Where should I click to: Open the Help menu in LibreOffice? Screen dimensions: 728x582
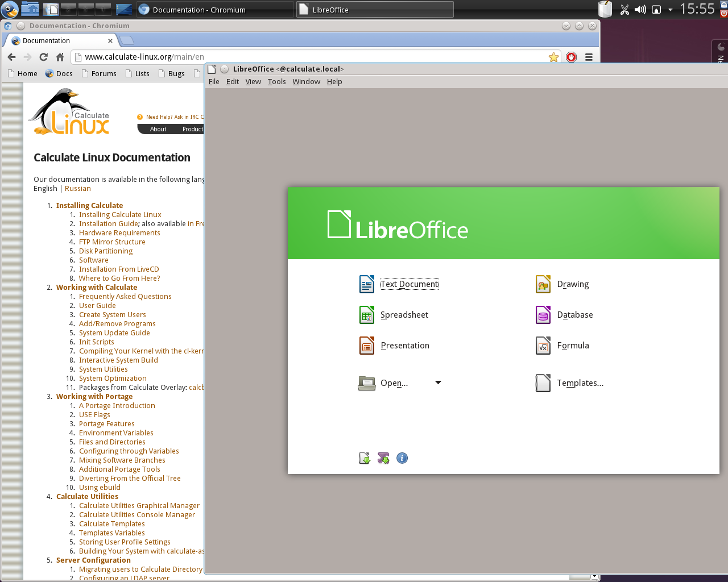334,82
